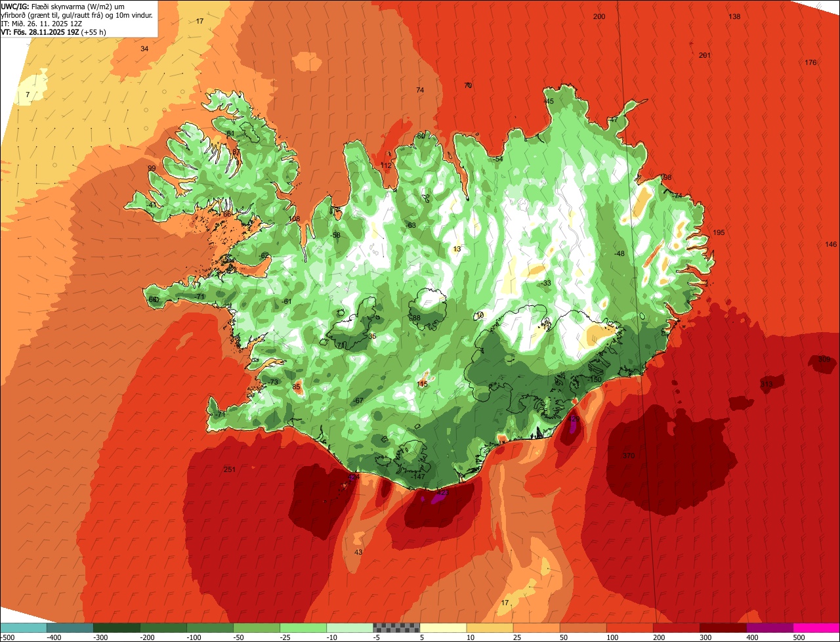Click the legend label "-25"
Viewport: 840px width, 642px height.
tap(286, 637)
